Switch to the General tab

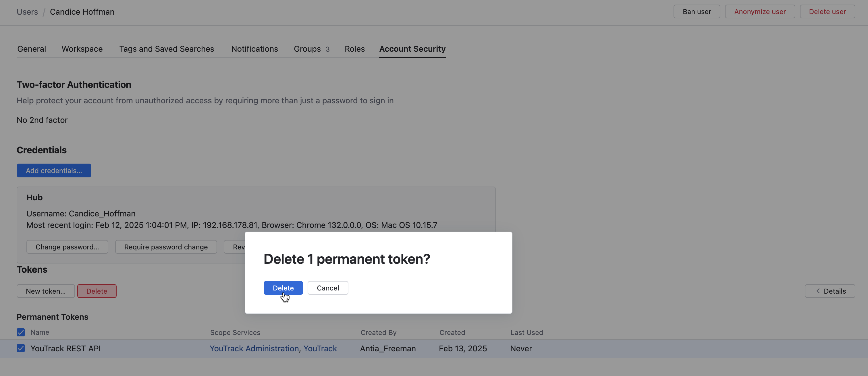[x=31, y=49]
